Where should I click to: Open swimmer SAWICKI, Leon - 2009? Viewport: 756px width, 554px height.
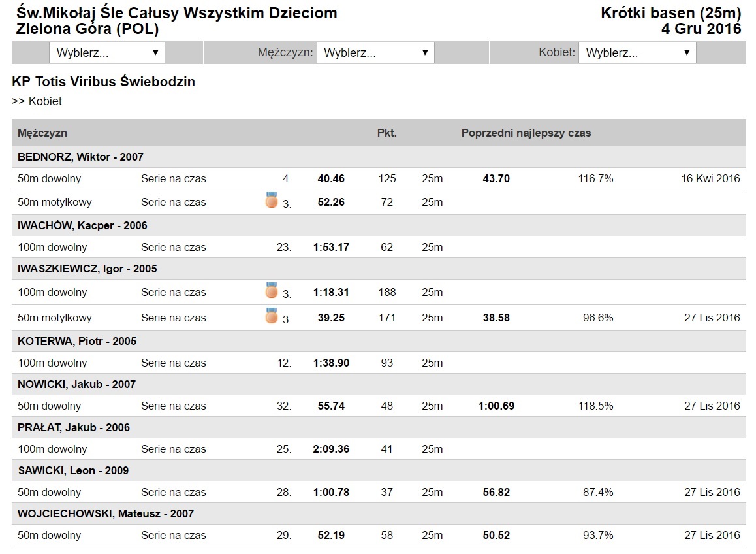click(73, 470)
